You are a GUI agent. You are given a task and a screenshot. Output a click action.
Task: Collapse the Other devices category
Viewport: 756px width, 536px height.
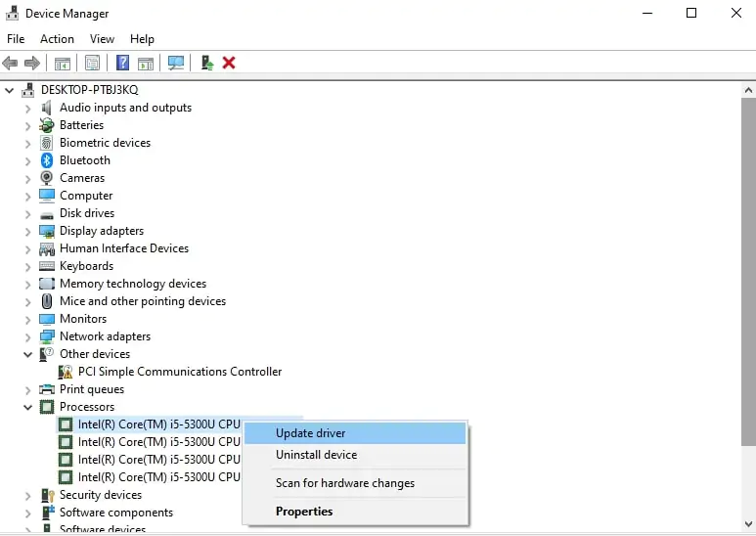[28, 354]
